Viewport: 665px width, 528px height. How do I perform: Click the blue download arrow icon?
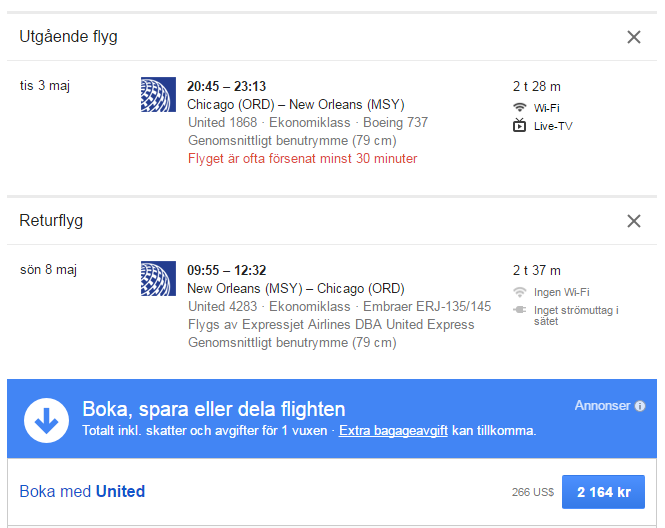[x=45, y=419]
